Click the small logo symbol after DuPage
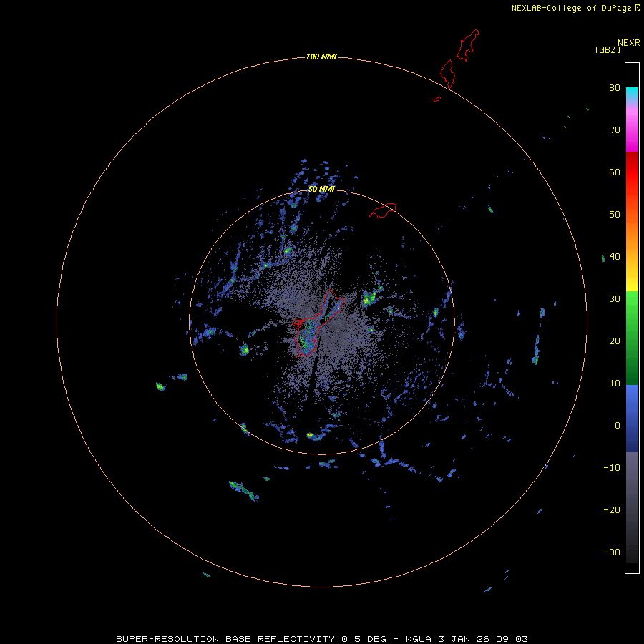 tap(638, 8)
